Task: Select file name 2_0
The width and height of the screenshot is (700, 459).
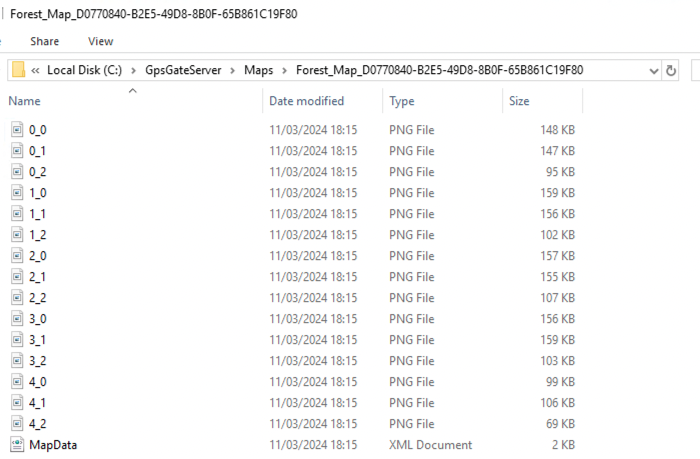Action: click(x=38, y=256)
